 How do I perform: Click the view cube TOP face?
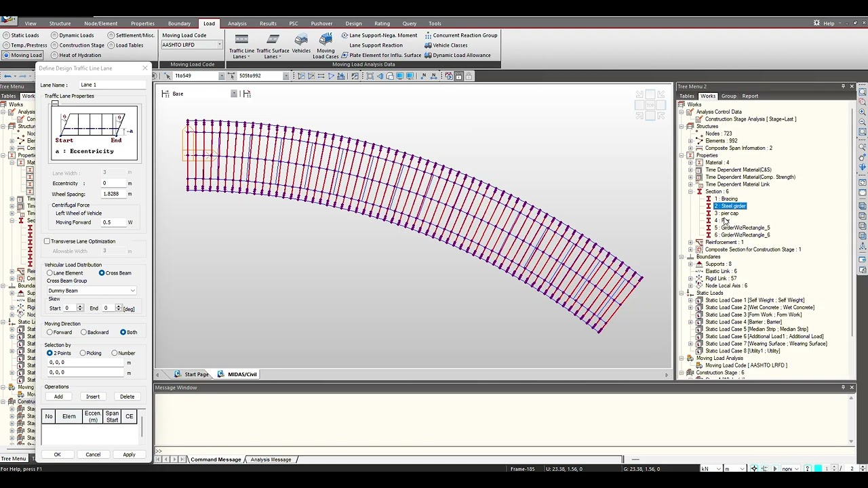pyautogui.click(x=650, y=105)
